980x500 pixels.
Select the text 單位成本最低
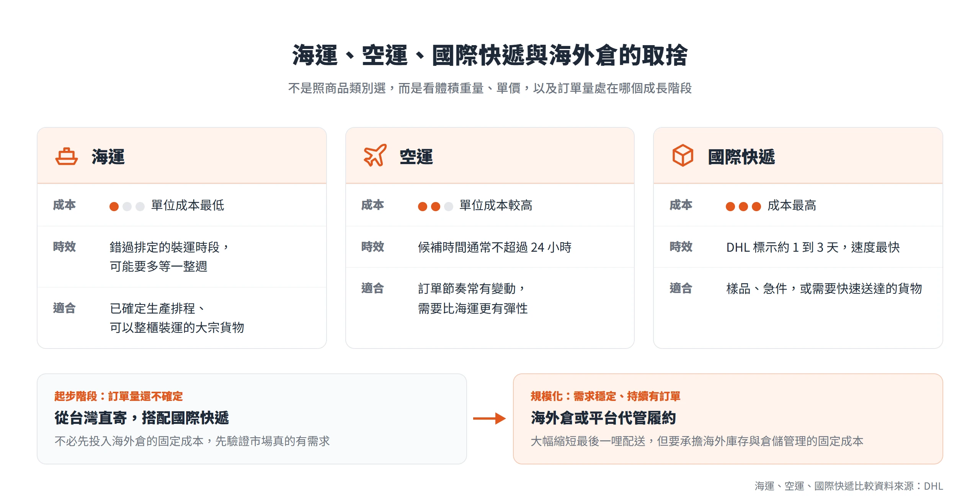pos(188,205)
